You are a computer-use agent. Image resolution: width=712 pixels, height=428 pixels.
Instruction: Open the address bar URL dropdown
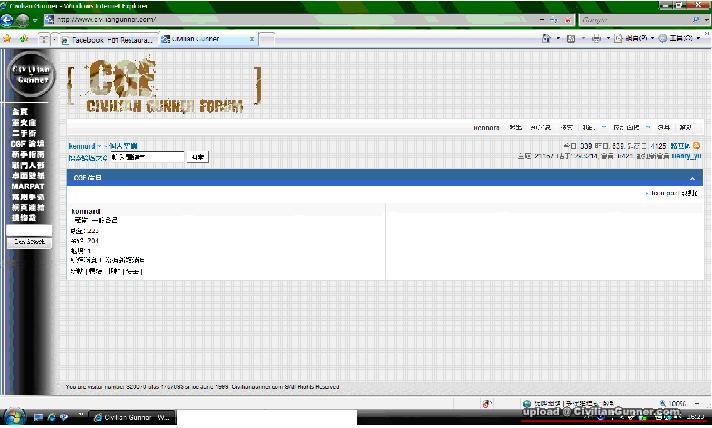pyautogui.click(x=541, y=19)
